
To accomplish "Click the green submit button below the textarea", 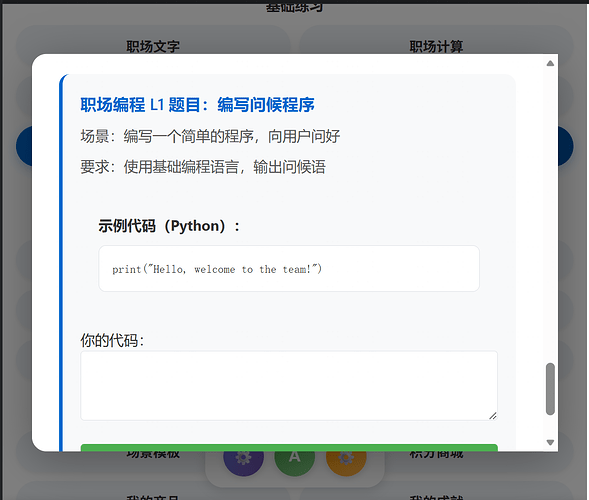I will (x=289, y=448).
